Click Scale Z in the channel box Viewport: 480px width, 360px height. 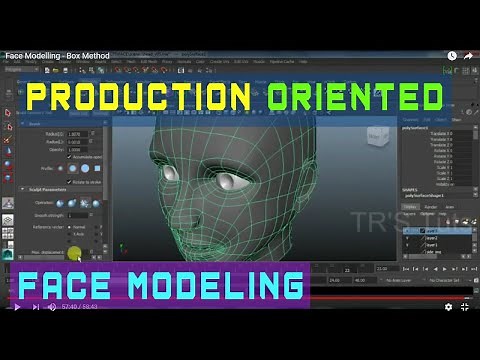tap(444, 179)
